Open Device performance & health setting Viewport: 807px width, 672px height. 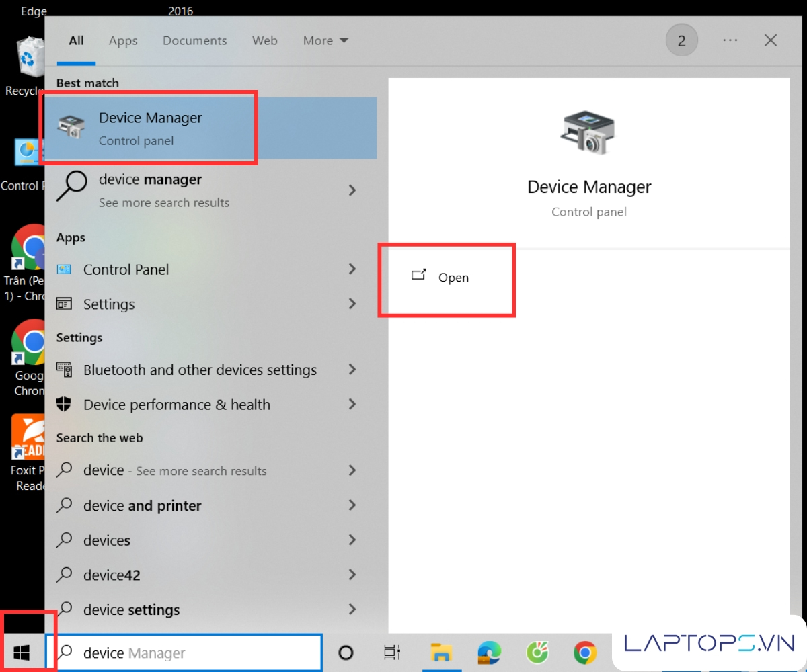(x=176, y=405)
